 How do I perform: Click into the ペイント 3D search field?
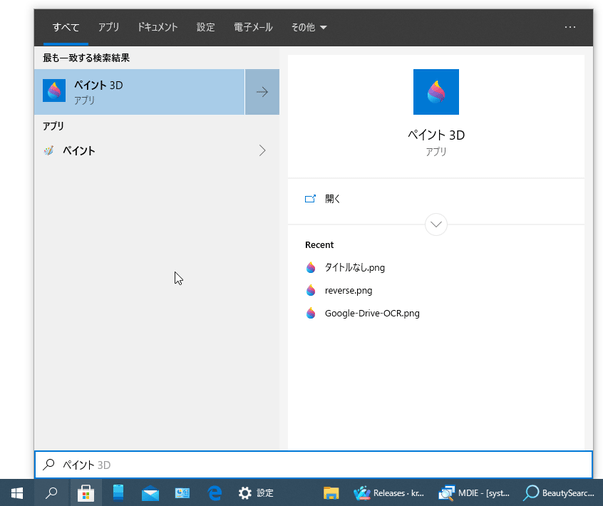[313, 465]
